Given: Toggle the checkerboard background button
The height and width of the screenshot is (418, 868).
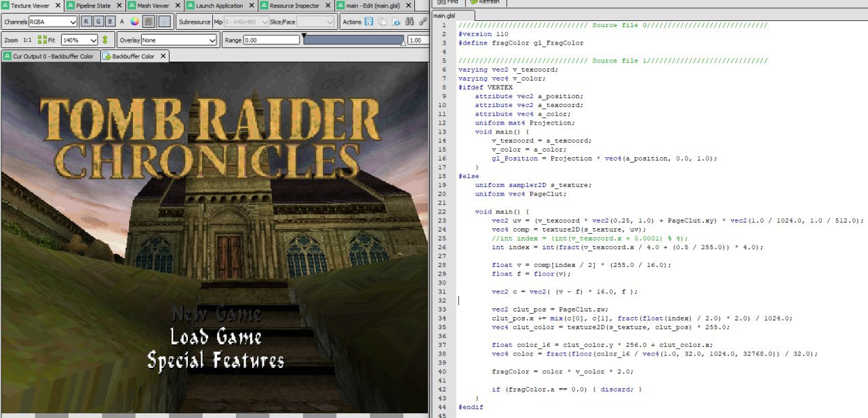Looking at the screenshot, I should coord(149,22).
